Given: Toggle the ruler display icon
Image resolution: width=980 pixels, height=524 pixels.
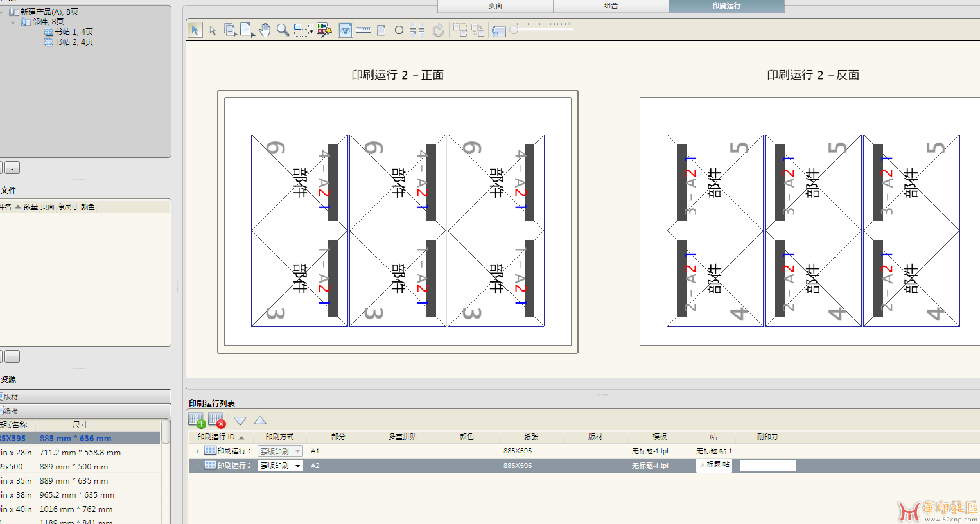Looking at the screenshot, I should click(x=363, y=30).
